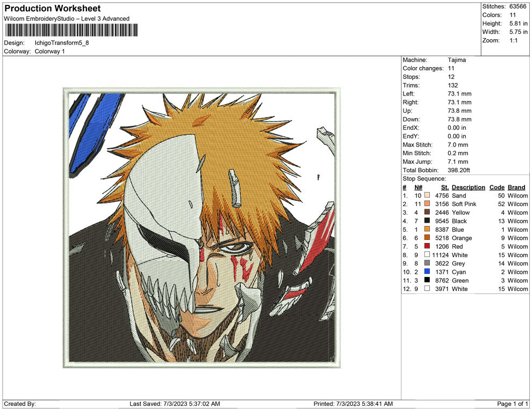The height and width of the screenshot is (409, 532).
Task: Click the EndX value '0.00 in'
Action: click(457, 128)
